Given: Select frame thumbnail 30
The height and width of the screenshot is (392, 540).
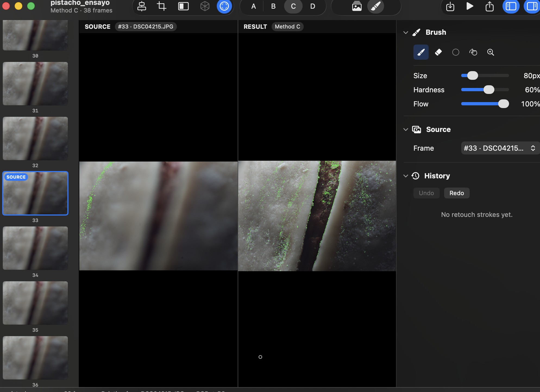Looking at the screenshot, I should point(35,35).
